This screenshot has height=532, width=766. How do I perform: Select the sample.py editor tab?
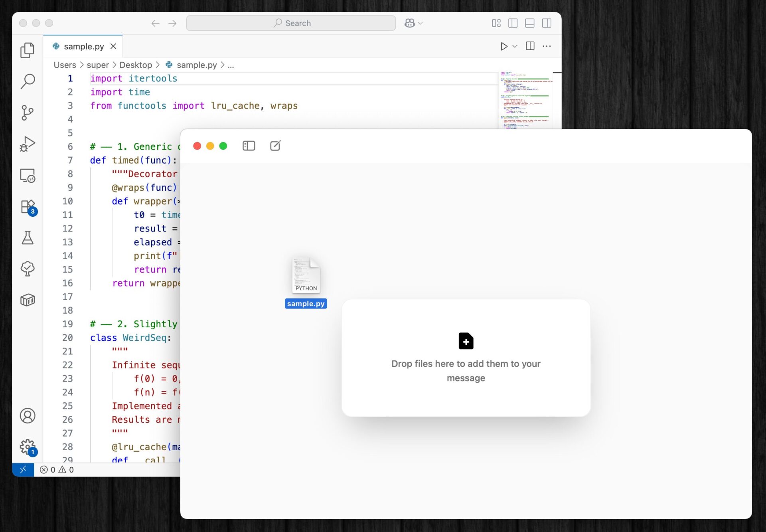[83, 46]
